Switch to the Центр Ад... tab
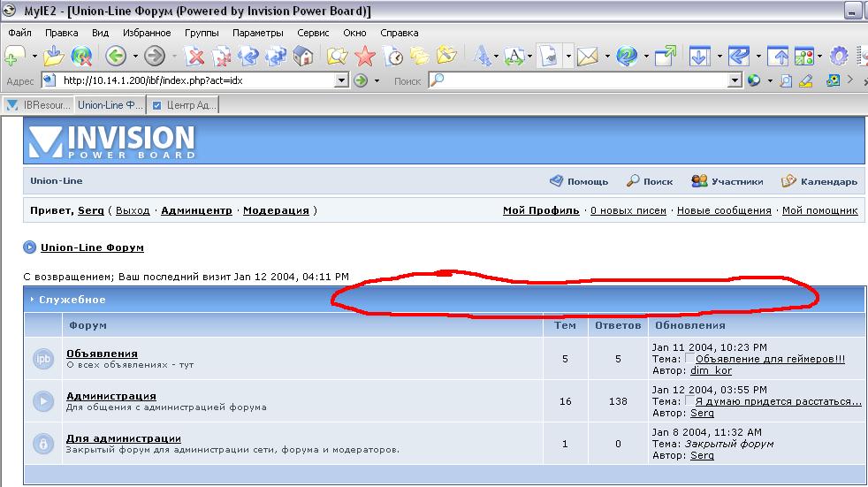The image size is (868, 487). tap(184, 104)
